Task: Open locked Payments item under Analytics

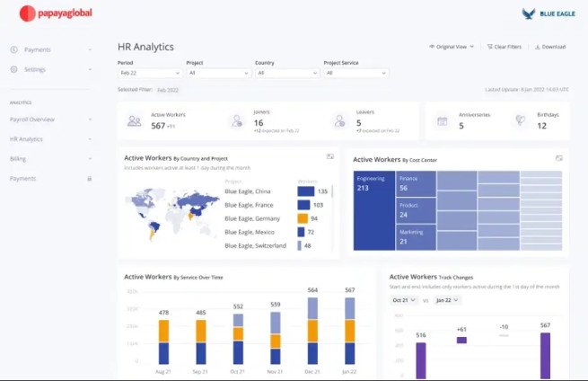Action: tap(22, 179)
